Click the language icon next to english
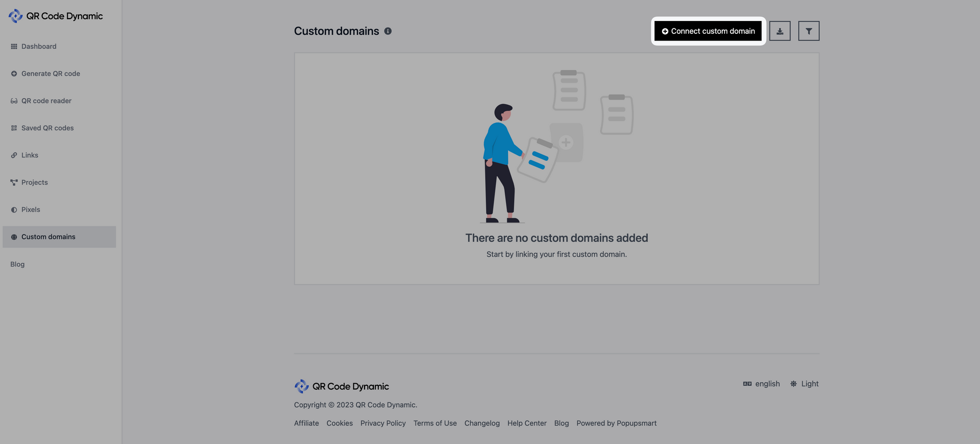This screenshot has width=980, height=444. click(747, 384)
